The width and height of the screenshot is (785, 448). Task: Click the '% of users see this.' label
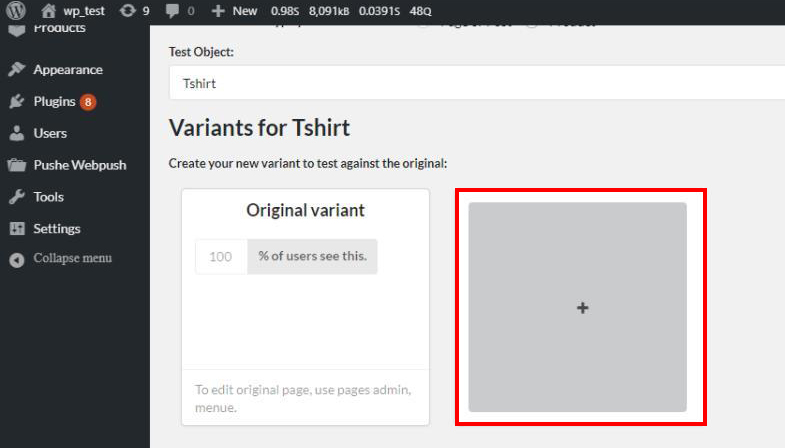[312, 256]
